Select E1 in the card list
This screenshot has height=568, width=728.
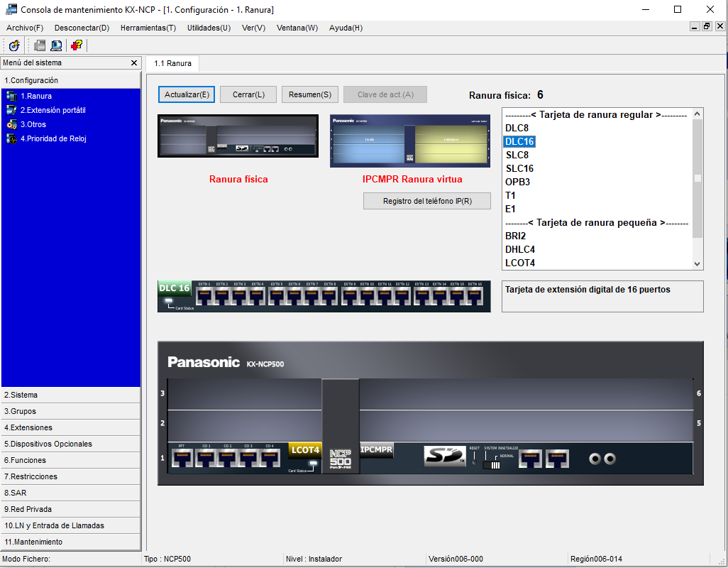[x=510, y=209]
